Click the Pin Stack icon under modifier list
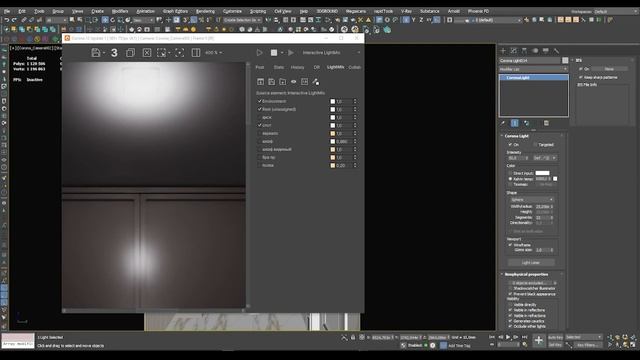640x360 pixels. point(503,123)
